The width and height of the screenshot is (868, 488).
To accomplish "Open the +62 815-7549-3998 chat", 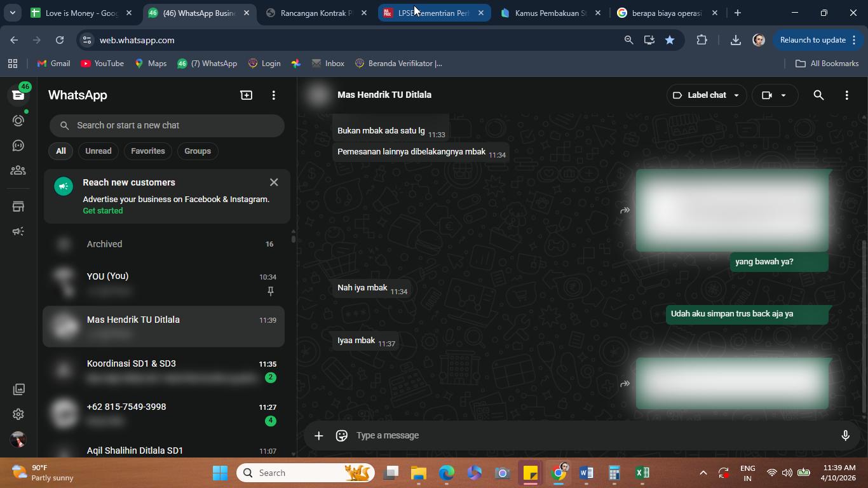I will pos(163,414).
